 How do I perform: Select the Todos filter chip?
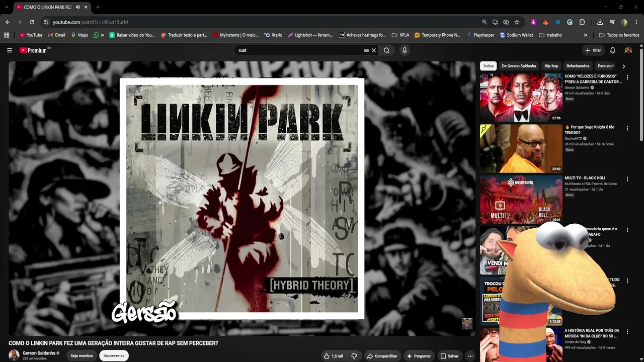tap(489, 66)
